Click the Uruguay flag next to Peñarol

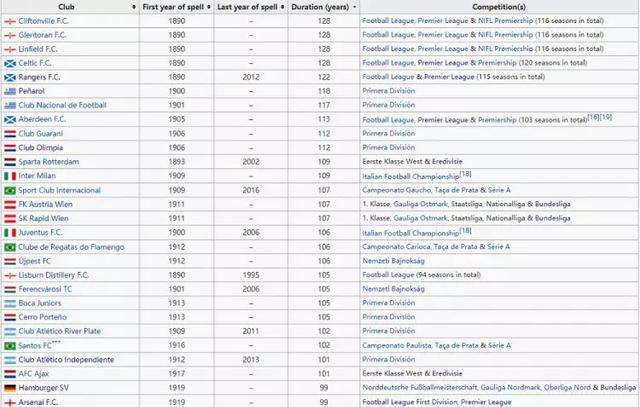[10, 91]
